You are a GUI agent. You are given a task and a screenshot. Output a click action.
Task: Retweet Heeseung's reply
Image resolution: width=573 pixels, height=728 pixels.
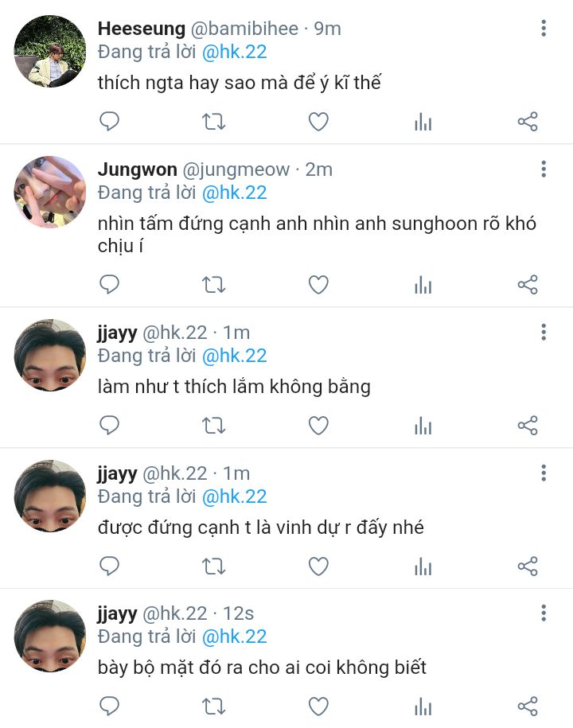(x=213, y=122)
